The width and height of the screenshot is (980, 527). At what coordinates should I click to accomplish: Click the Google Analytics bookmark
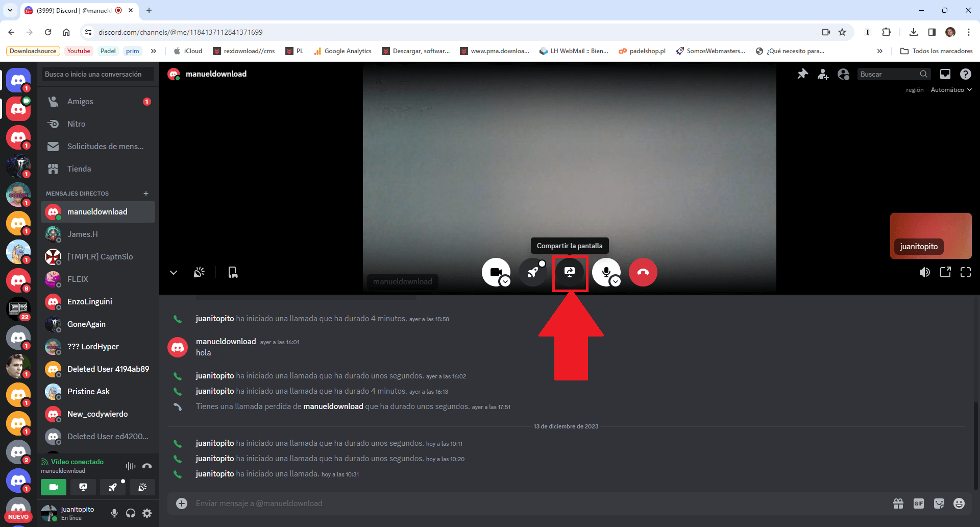click(x=342, y=51)
